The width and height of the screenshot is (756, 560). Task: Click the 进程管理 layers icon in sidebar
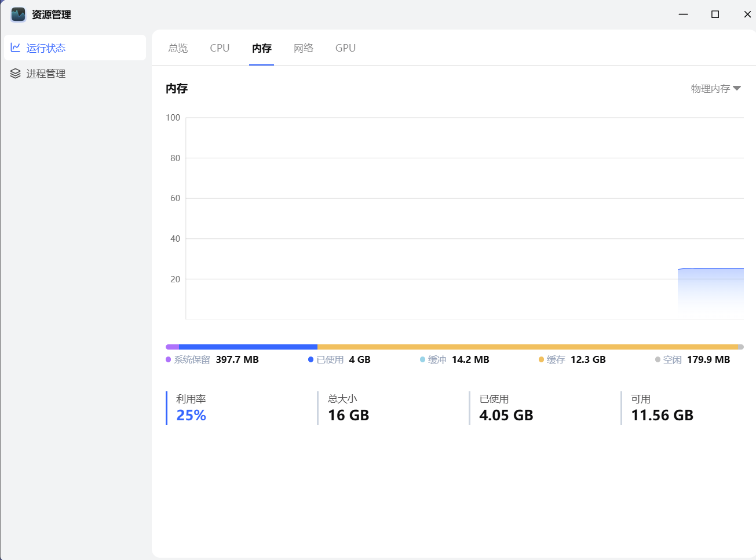click(16, 74)
